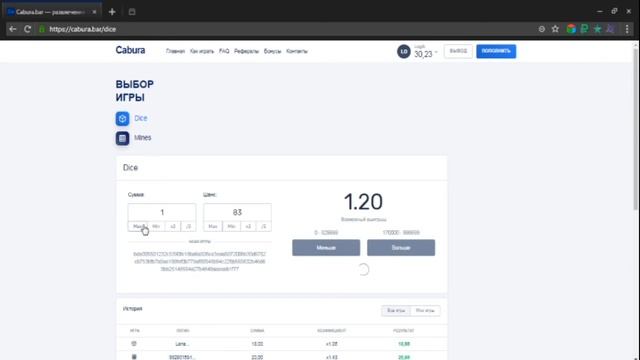Click the bet amount input showing 1
Image resolution: width=640 pixels, height=360 pixels.
tap(162, 212)
